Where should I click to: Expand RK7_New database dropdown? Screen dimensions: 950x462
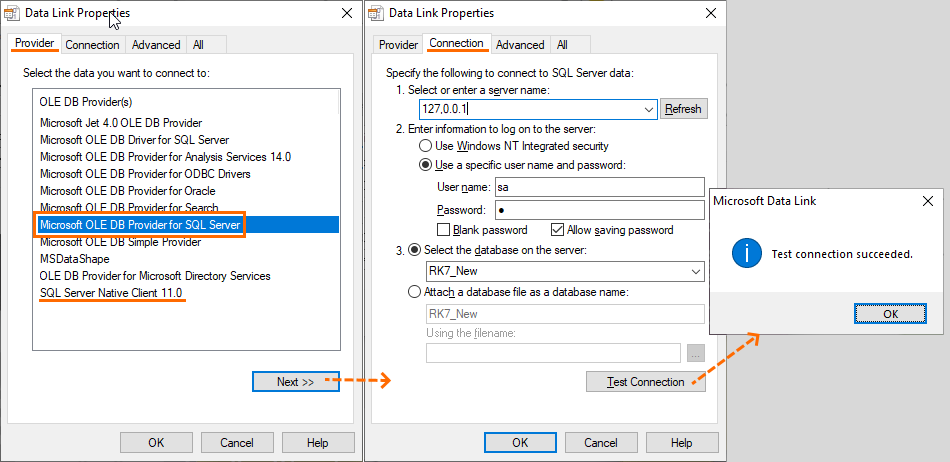[x=696, y=271]
